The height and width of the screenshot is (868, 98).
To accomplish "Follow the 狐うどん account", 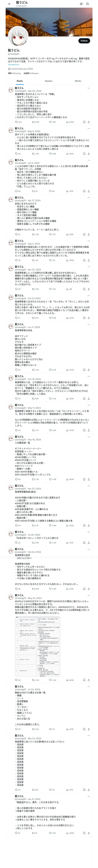I will (84, 41).
